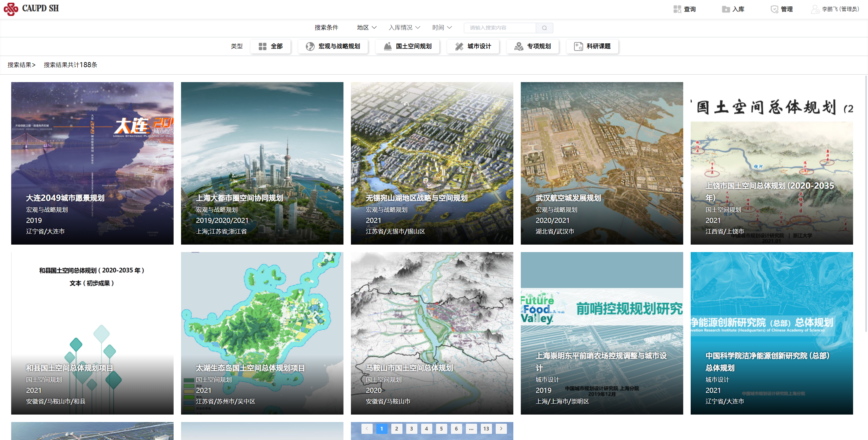868x440 pixels.
Task: Click the person-map icon beside 专项规划
Action: (x=519, y=46)
